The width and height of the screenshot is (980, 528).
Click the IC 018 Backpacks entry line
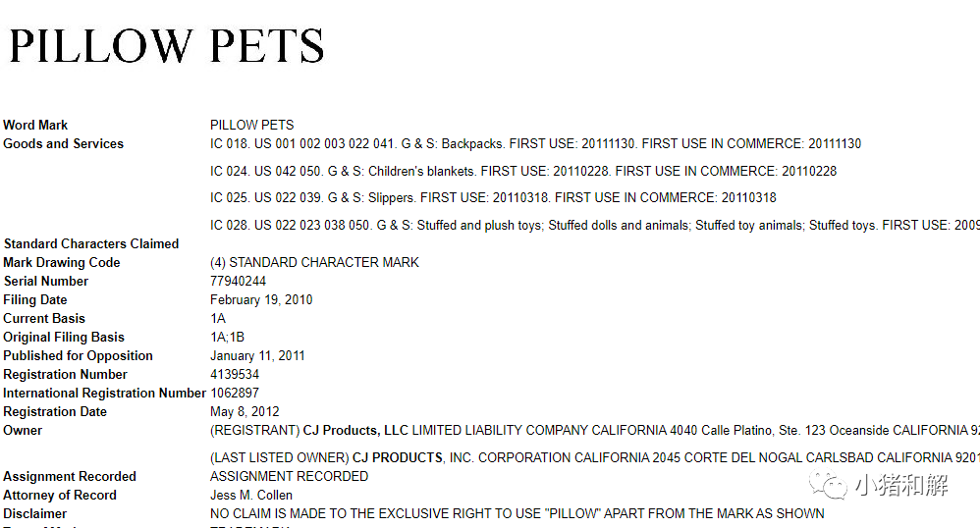[x=535, y=143]
